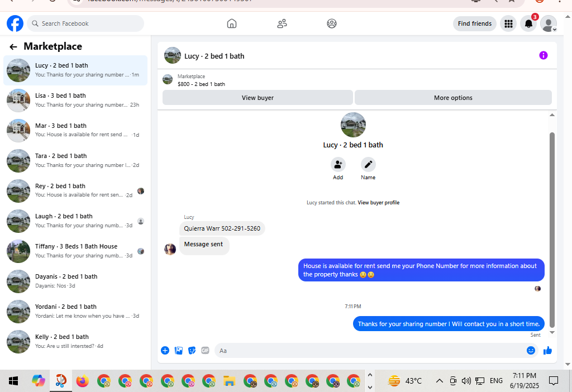The image size is (572, 392).
Task: Choose a GIF icon in composer
Action: coord(206,351)
